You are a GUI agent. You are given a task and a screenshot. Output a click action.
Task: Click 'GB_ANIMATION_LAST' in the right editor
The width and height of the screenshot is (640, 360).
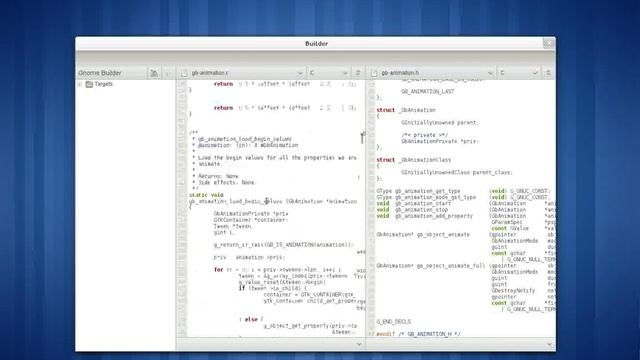427,92
